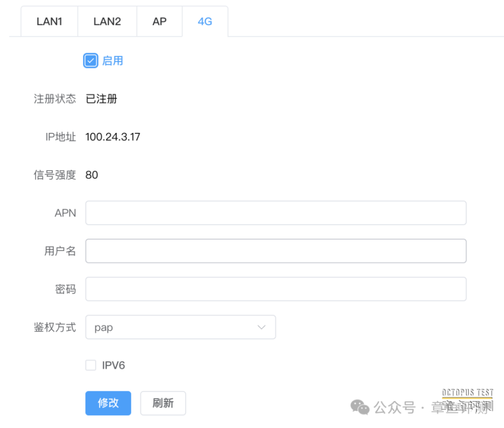Click the blue 修改 (Modify) button
The image size is (504, 428).
tap(108, 403)
